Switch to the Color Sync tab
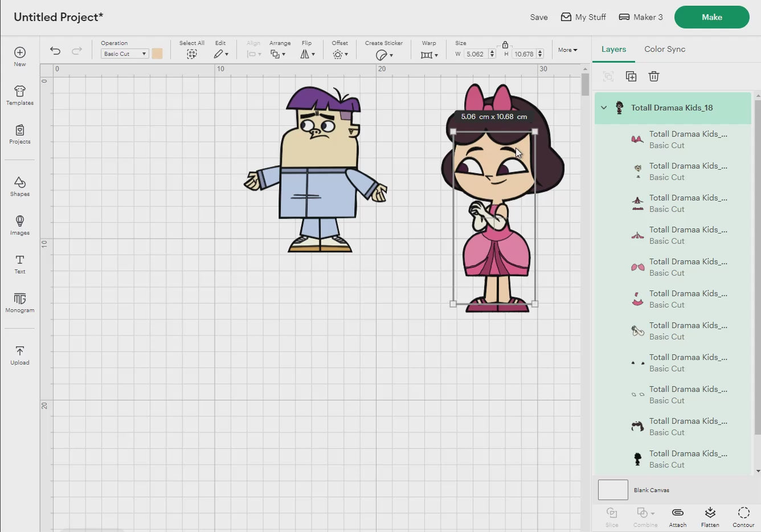 pos(665,49)
